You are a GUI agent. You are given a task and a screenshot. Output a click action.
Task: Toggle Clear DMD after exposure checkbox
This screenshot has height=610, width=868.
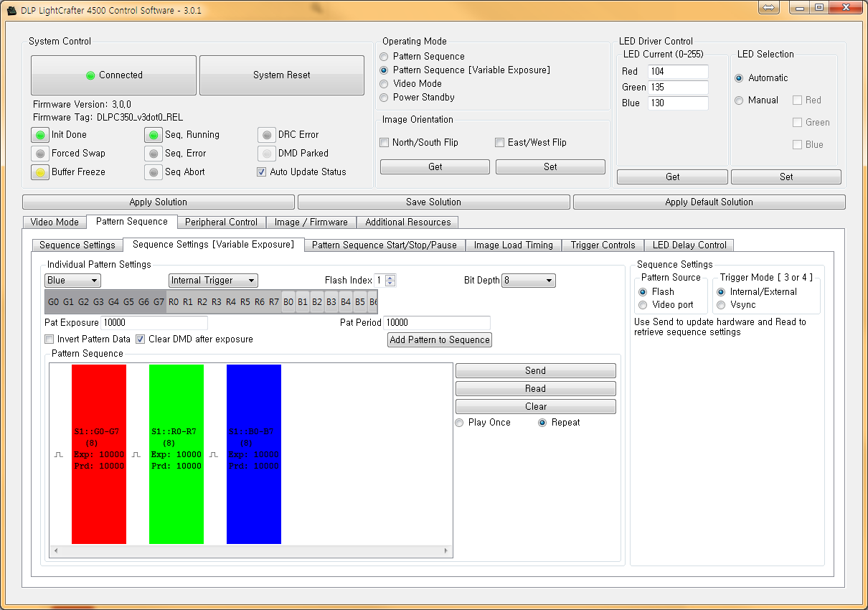point(141,339)
